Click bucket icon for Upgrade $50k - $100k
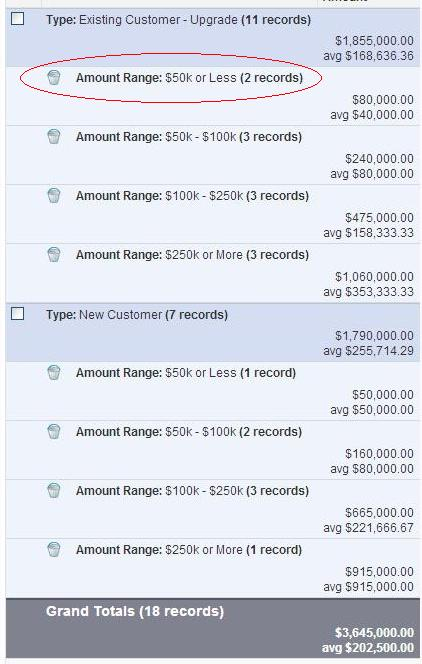 54,136
